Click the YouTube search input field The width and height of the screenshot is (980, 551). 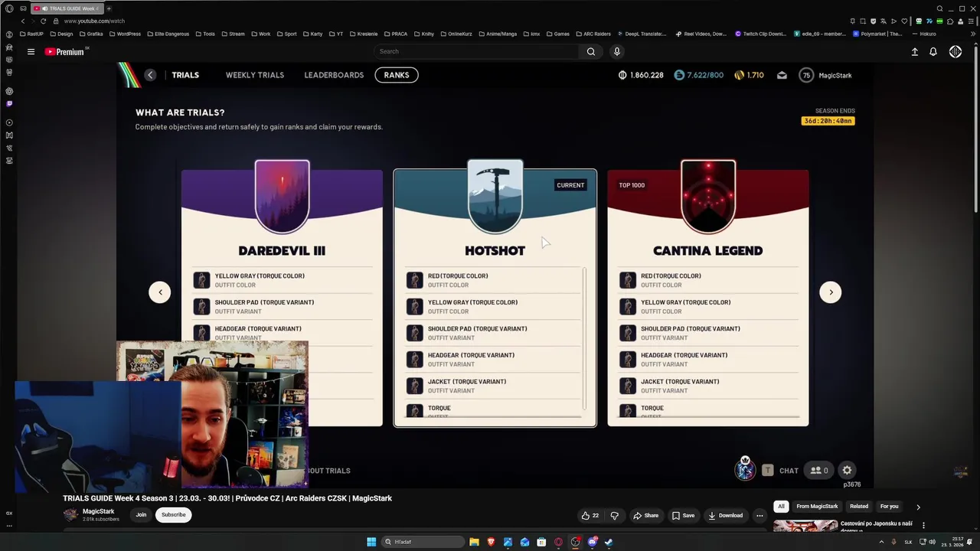coord(477,51)
